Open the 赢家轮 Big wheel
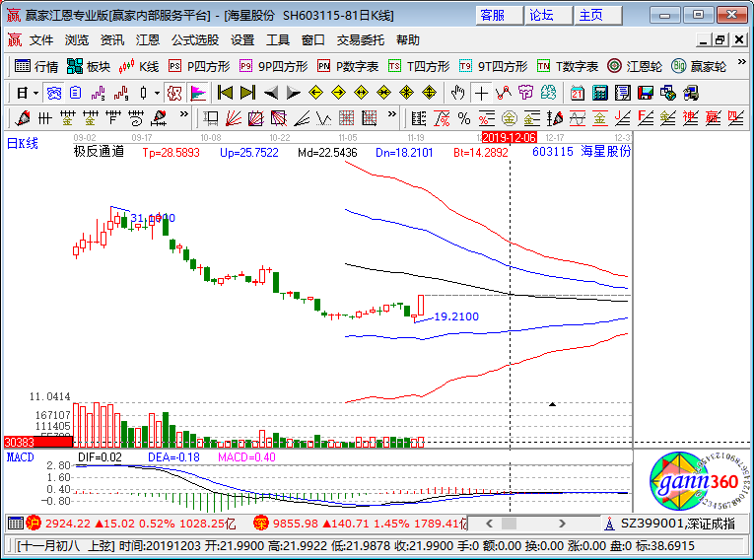 (699, 66)
